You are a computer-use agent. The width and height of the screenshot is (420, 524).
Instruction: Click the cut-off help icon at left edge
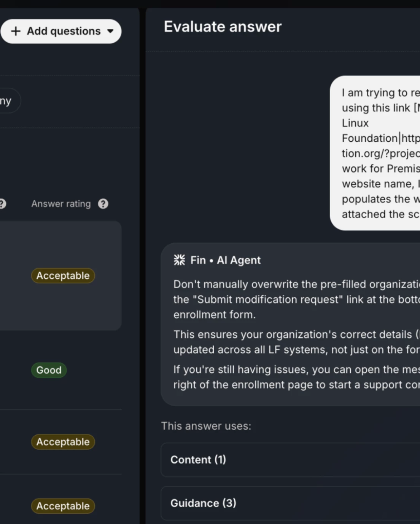pyautogui.click(x=2, y=204)
